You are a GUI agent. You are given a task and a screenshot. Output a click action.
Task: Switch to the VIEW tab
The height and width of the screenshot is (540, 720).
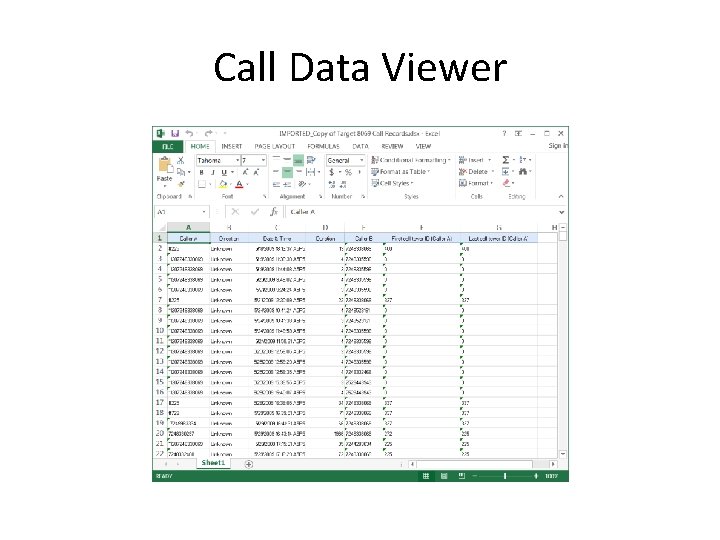pos(423,146)
